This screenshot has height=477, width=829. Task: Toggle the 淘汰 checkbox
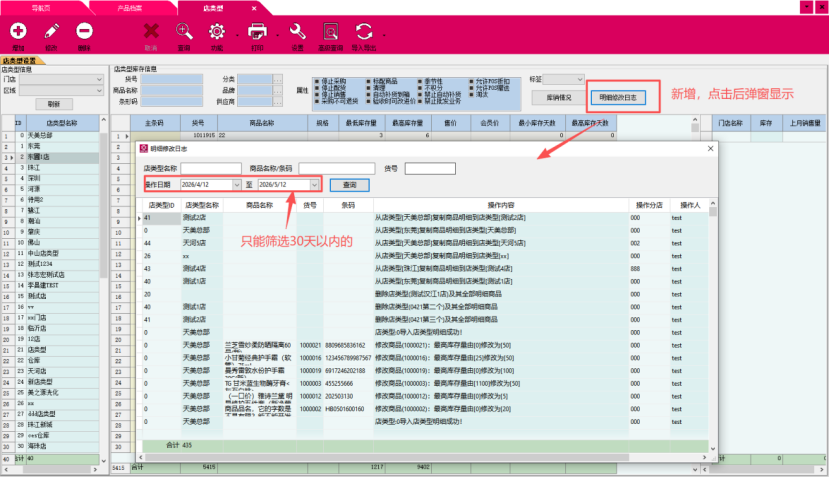(471, 94)
